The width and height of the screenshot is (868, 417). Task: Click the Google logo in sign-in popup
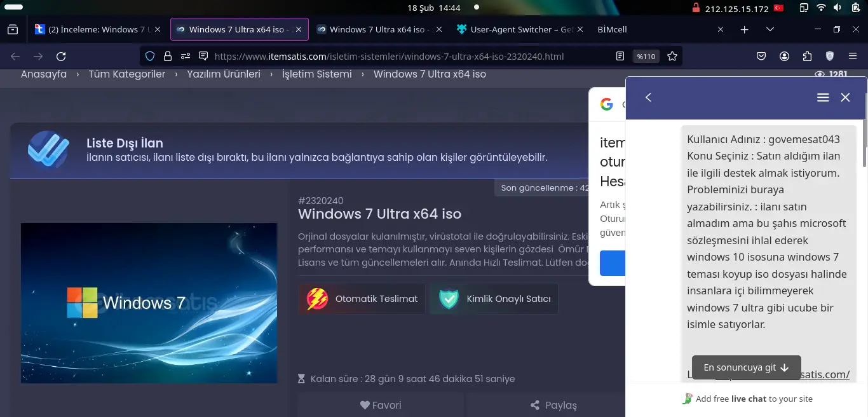[x=607, y=104]
